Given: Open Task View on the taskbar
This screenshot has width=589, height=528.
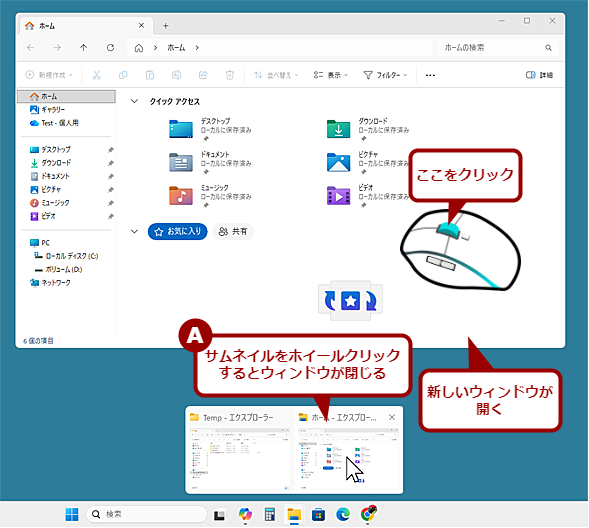Looking at the screenshot, I should coord(219,515).
